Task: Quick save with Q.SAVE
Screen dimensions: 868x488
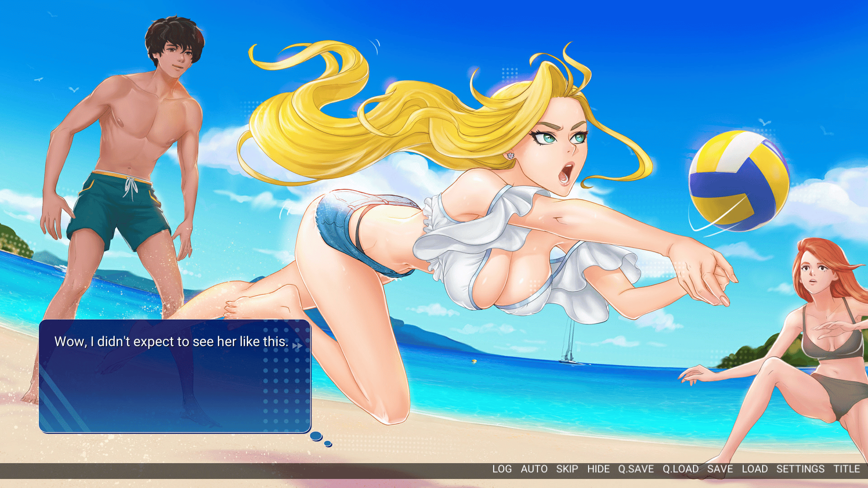Action: [x=636, y=469]
